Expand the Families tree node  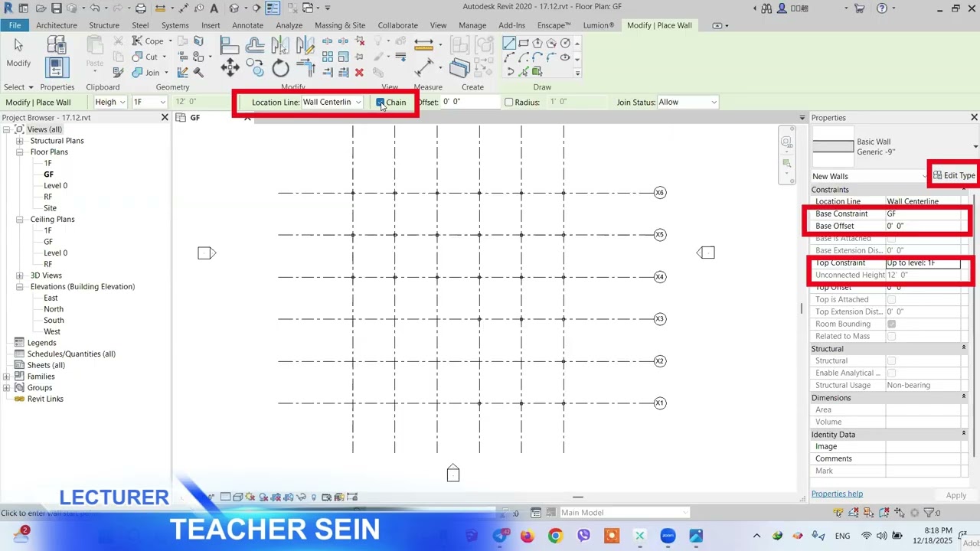[7, 377]
